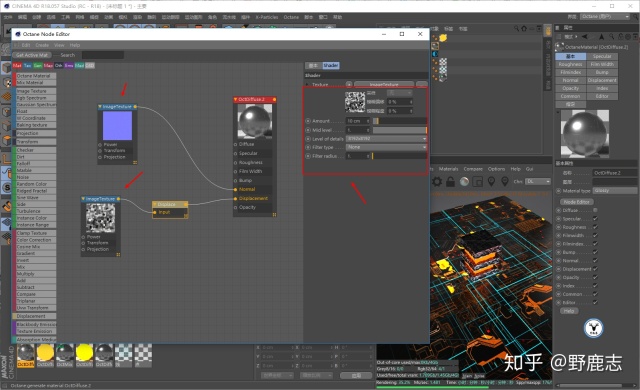Toggle the Displacement channel checkbox
This screenshot has width=640, height=390.
[x=595, y=269]
